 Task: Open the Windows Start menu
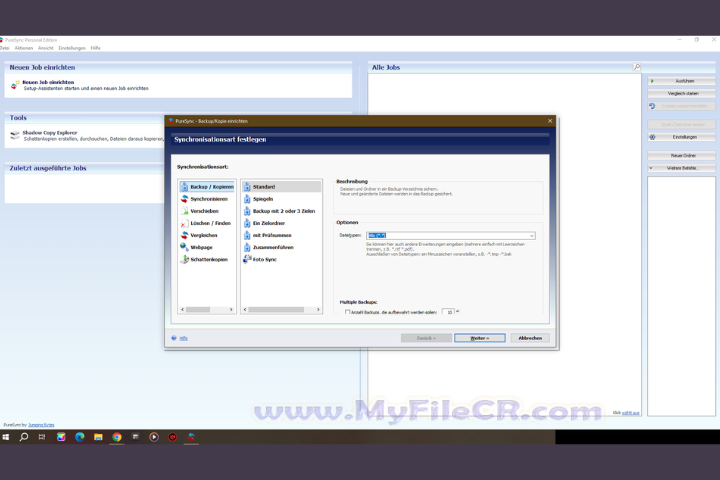point(6,437)
